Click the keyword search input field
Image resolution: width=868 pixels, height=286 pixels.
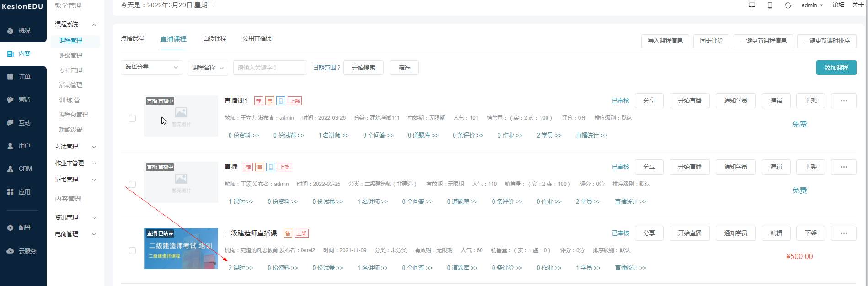tap(270, 68)
